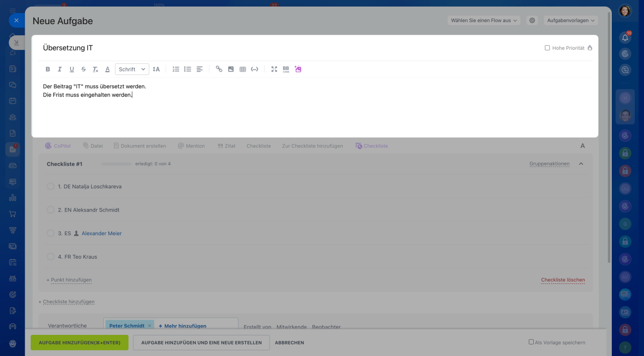
Task: Enable Hohe Priorität checkbox
Action: click(x=547, y=48)
